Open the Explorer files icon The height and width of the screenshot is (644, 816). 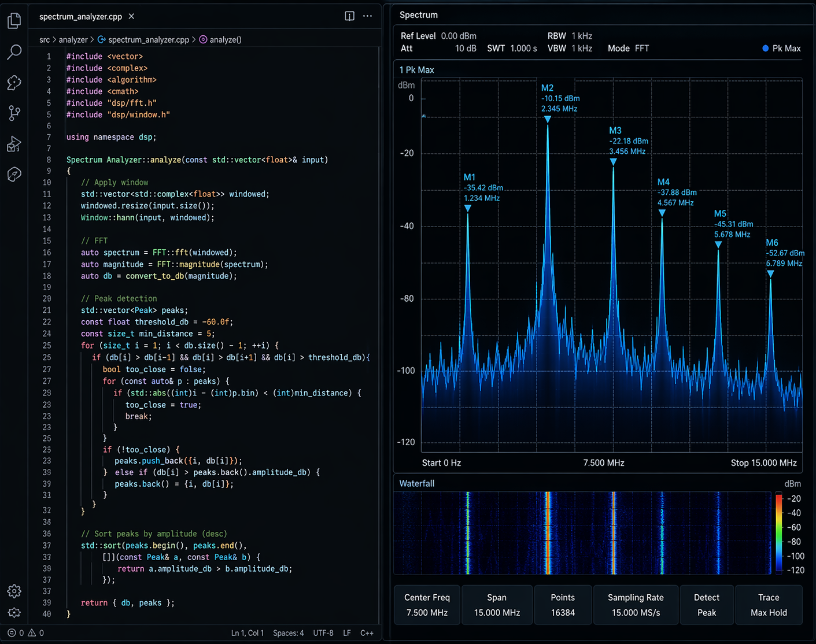click(x=14, y=21)
